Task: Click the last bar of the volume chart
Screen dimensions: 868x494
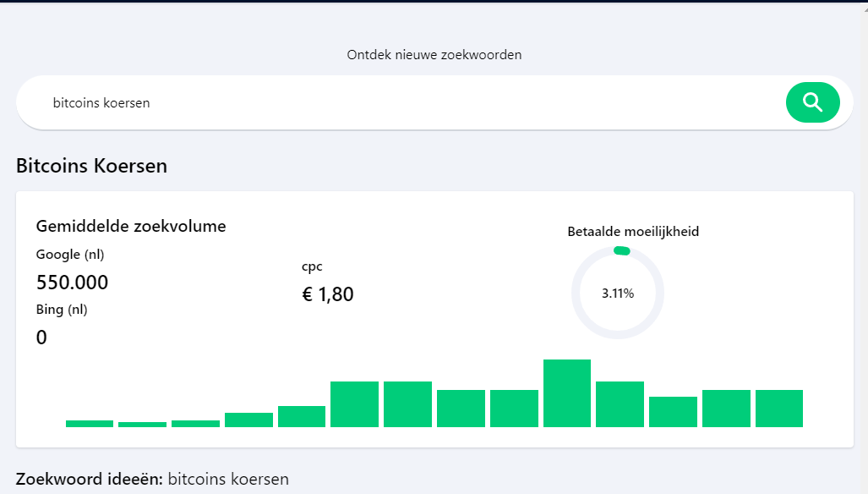Action: click(x=779, y=409)
